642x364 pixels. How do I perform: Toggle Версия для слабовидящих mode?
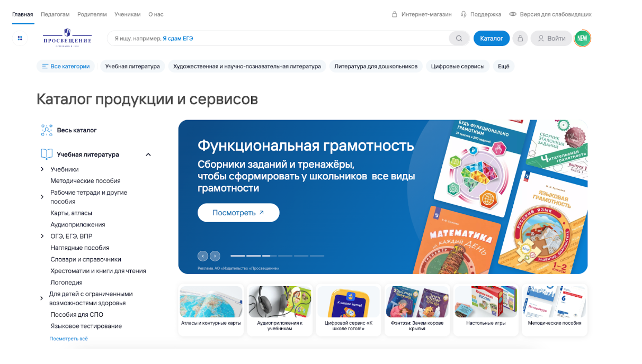click(550, 14)
